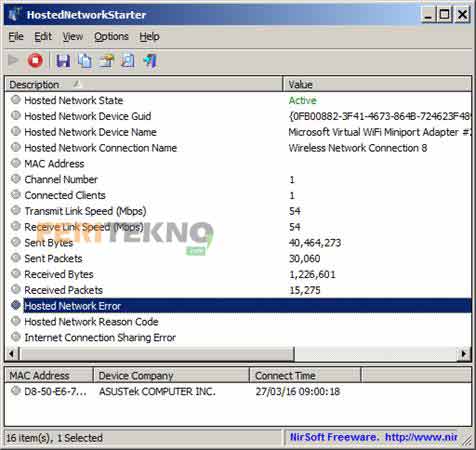Screen dimensions: 476x450
Task: Click the Wireless Network Connection 8 value
Action: click(x=358, y=148)
